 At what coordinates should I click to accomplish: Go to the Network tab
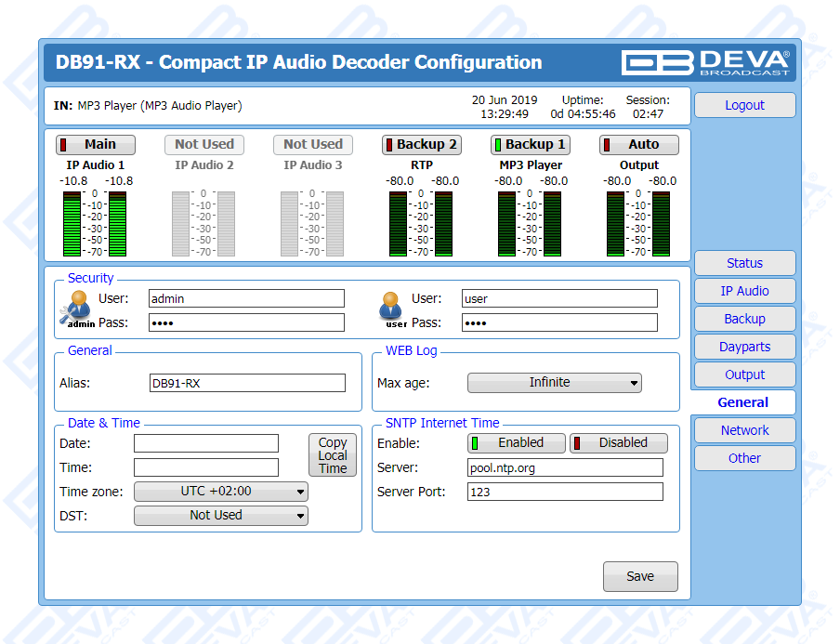click(744, 430)
